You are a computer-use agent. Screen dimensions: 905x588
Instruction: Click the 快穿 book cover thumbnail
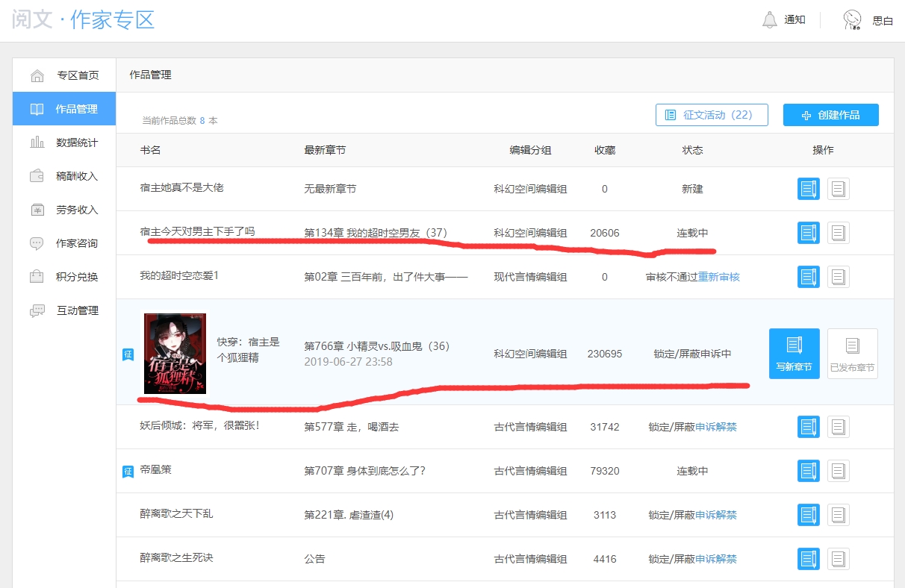(175, 353)
